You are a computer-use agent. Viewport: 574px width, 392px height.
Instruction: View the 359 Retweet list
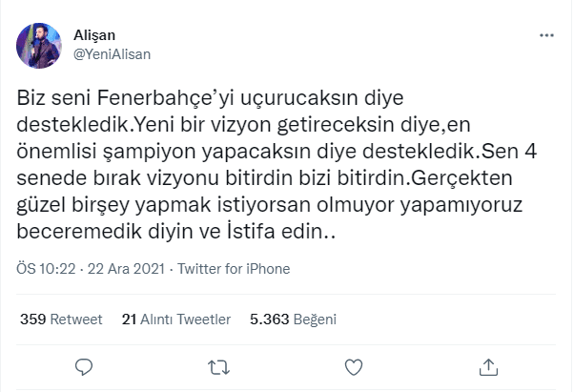tap(61, 320)
